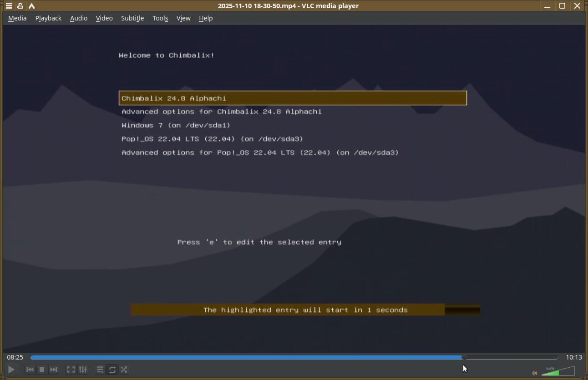
Task: Open the Subtitle menu
Action: point(132,18)
